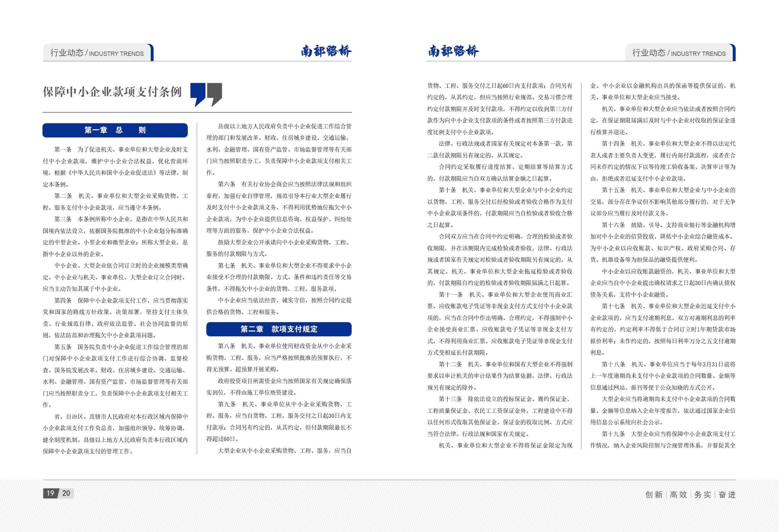The height and width of the screenshot is (532, 779).
Task: Click the right page 行业动态 / INDUSTRY TRENDS header tab
Action: [x=680, y=53]
